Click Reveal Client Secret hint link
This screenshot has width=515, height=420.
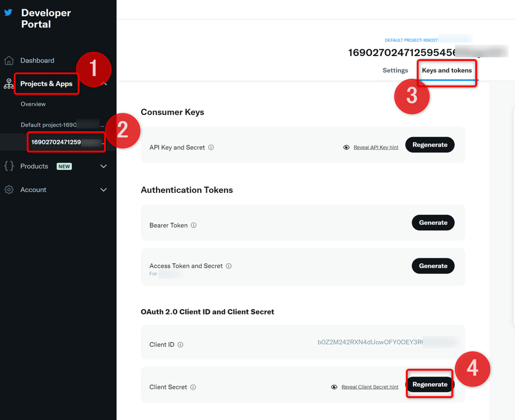click(370, 387)
